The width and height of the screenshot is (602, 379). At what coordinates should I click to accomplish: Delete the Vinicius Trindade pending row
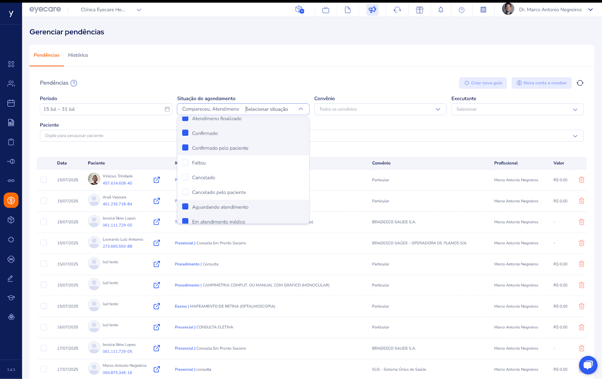point(581,180)
